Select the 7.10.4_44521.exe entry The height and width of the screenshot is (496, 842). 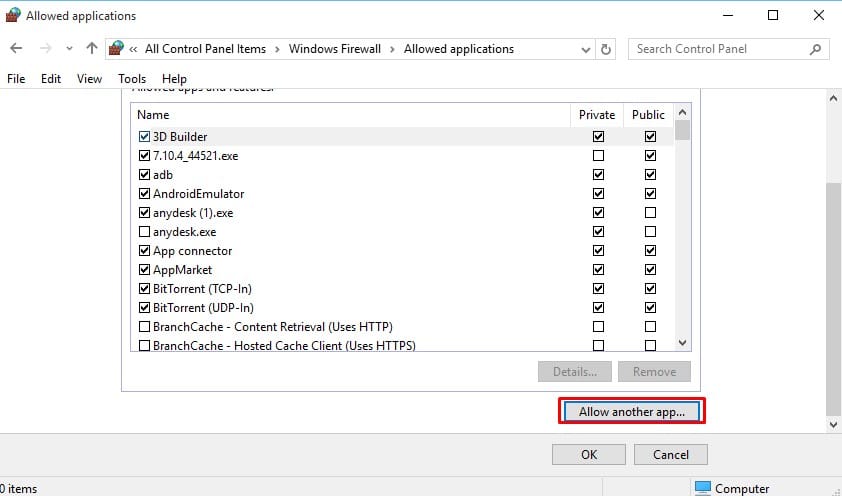195,156
